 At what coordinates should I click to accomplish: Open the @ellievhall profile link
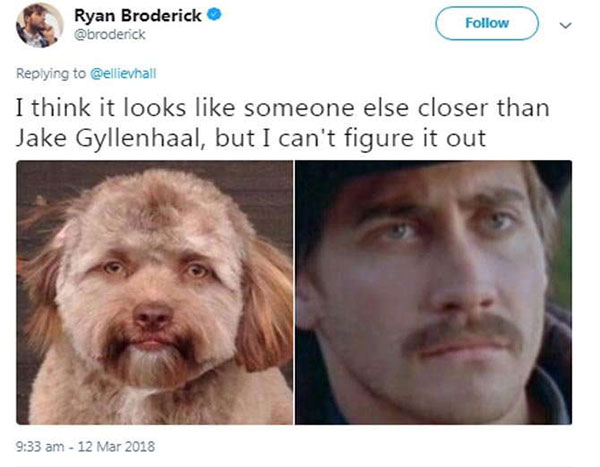tap(123, 73)
